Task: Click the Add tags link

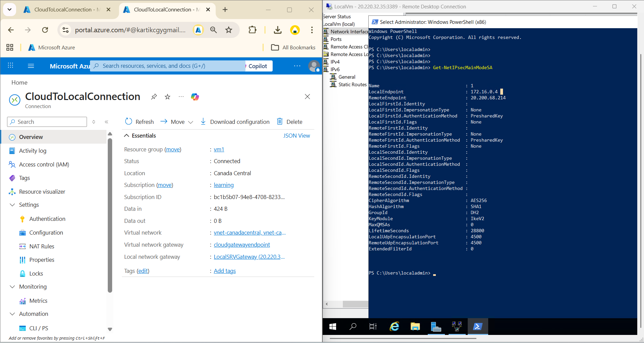Action: coord(225,271)
